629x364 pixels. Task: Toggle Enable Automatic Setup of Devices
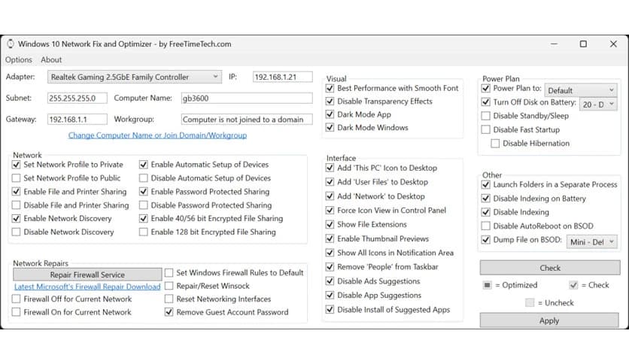144,165
